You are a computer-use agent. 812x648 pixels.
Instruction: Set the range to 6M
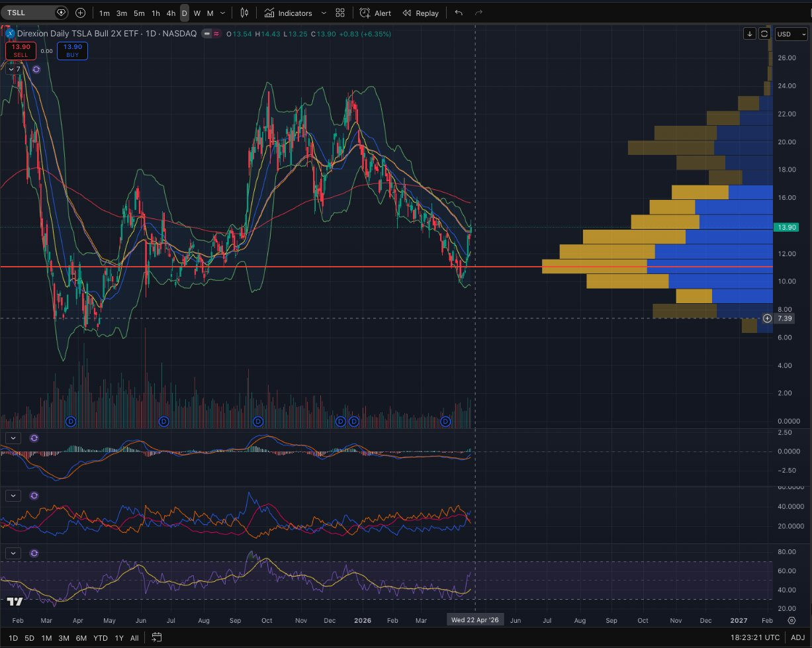[81, 638]
